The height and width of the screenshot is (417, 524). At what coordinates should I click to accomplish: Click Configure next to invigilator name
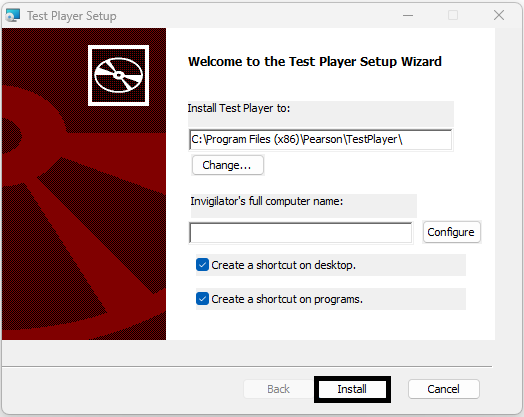[x=451, y=232]
